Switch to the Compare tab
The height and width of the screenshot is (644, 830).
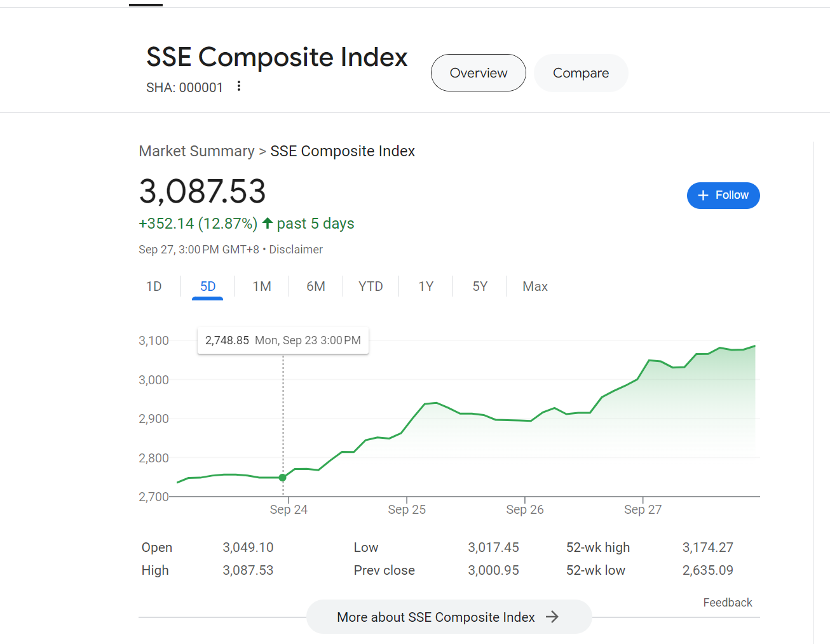click(580, 73)
